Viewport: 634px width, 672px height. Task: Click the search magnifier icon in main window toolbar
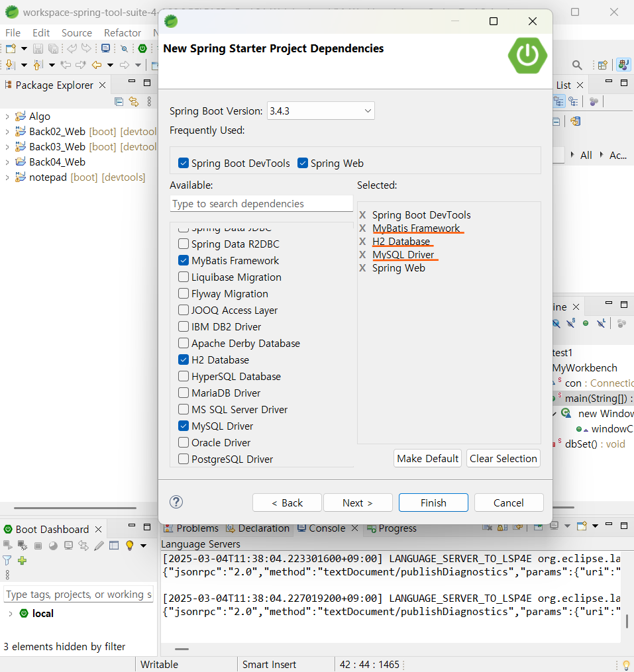[x=578, y=65]
